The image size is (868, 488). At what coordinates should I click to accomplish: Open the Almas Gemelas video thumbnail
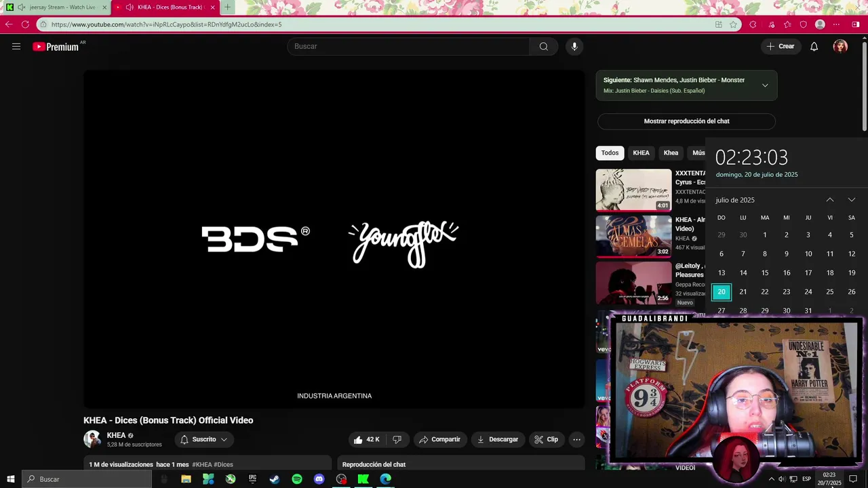point(633,237)
